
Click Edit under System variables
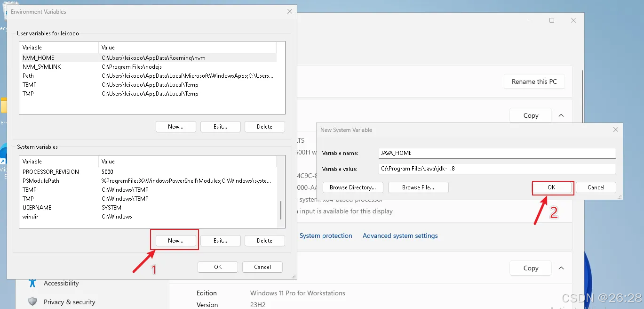220,240
